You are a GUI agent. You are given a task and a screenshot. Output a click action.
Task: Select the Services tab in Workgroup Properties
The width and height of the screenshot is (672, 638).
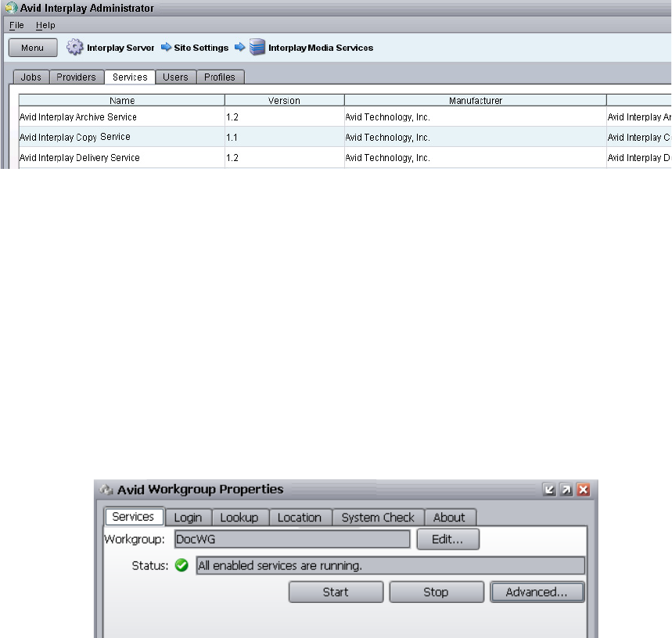pos(134,517)
